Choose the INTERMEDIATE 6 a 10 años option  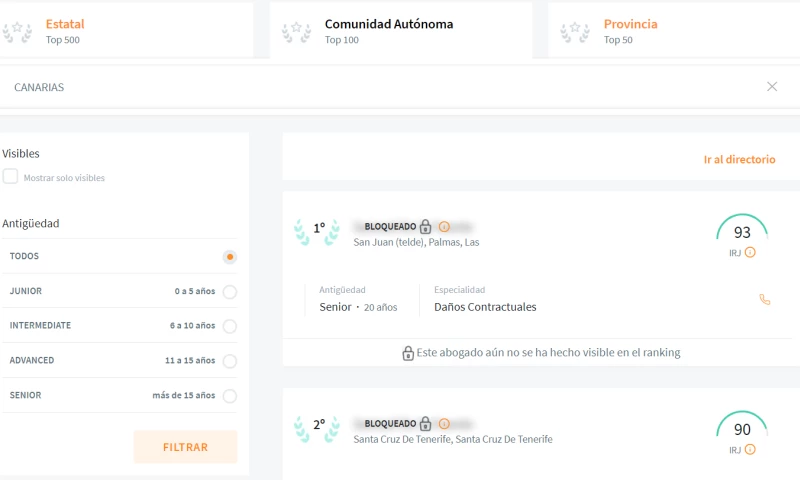[230, 326]
